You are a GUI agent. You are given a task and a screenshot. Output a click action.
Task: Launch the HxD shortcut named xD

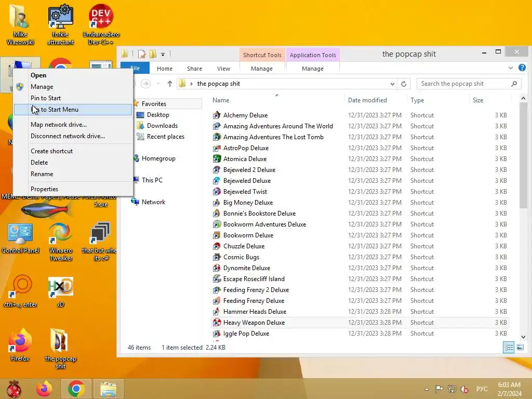60,291
